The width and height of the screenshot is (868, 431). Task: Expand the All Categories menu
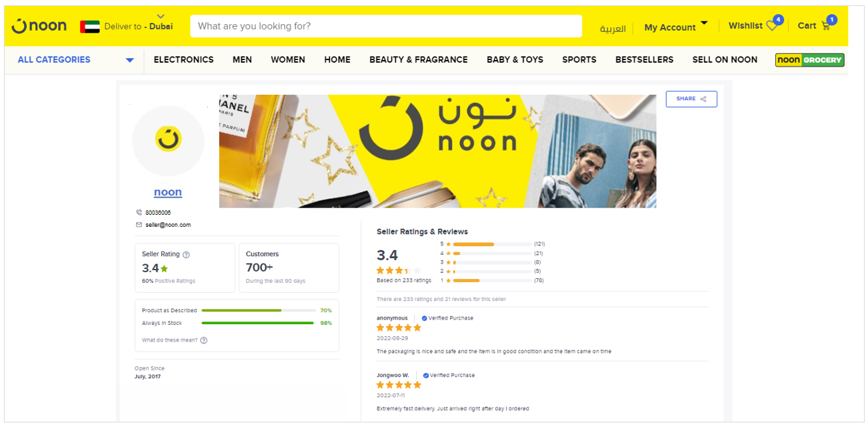coord(76,60)
